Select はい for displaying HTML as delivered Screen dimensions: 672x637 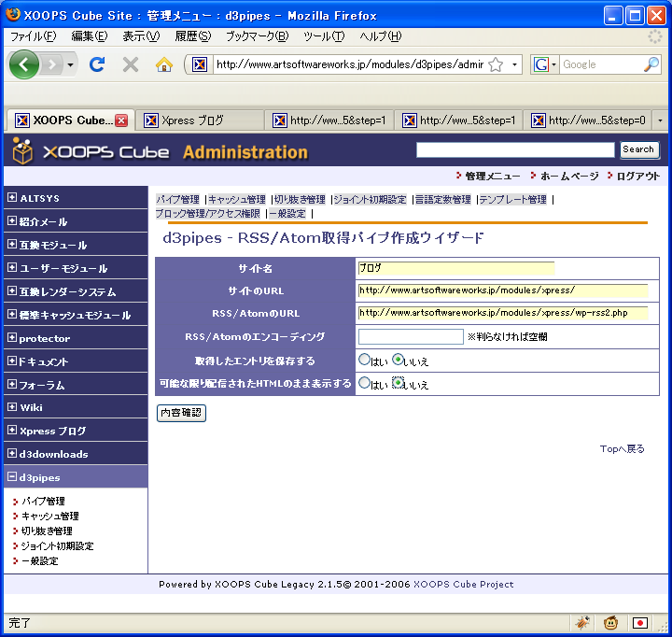click(x=365, y=383)
